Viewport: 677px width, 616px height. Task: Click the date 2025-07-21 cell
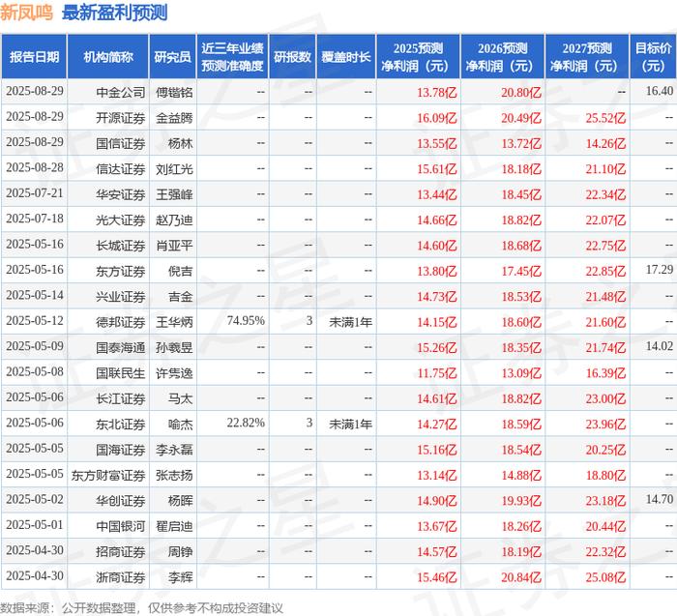35,193
